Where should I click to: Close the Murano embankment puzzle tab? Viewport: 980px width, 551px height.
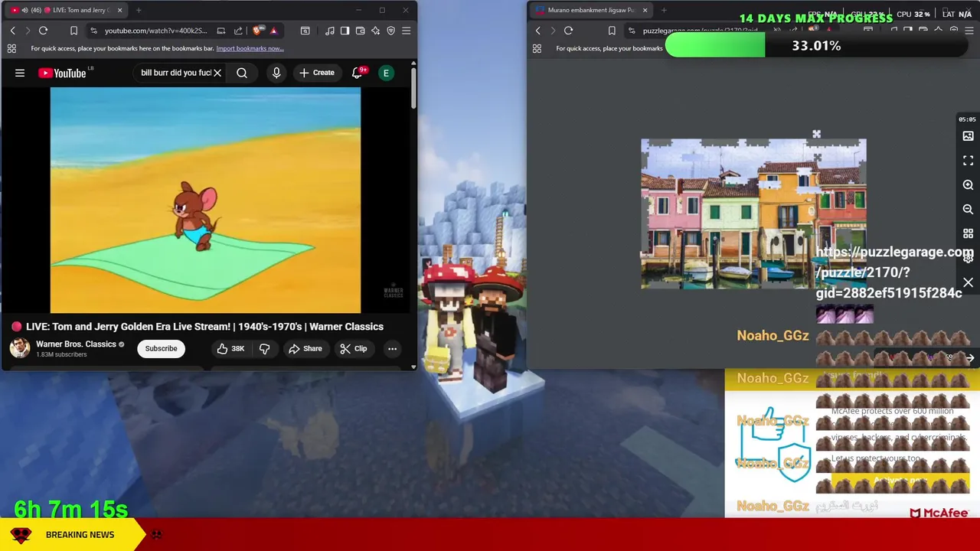pyautogui.click(x=645, y=10)
